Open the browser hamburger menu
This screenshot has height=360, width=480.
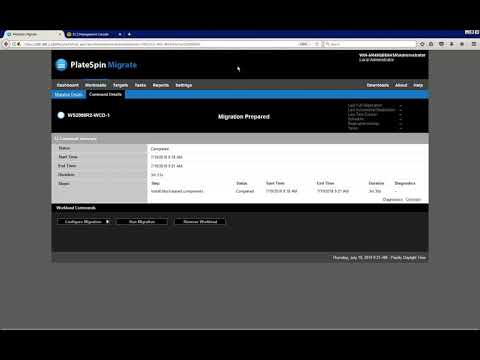tap(474, 44)
